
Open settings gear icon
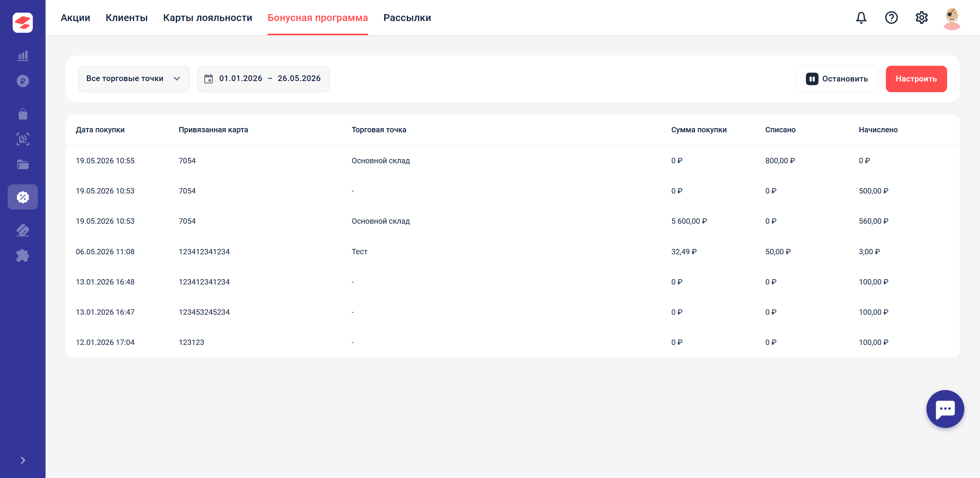pos(921,18)
